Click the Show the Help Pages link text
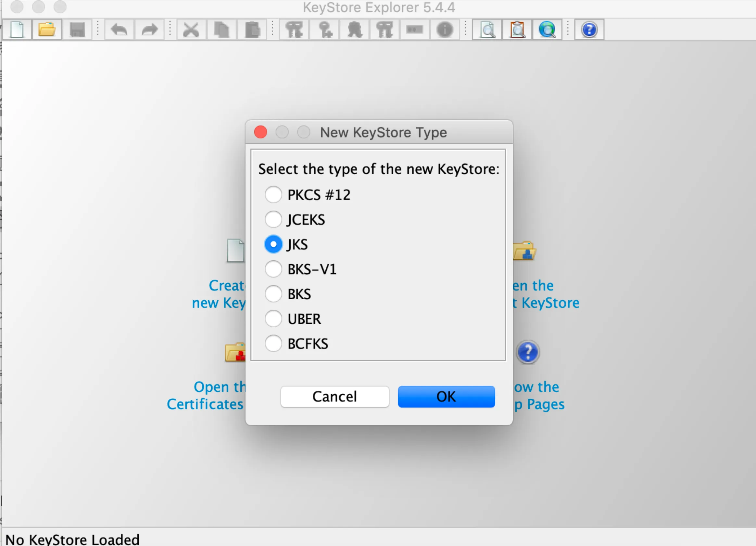756x546 pixels. tap(539, 396)
